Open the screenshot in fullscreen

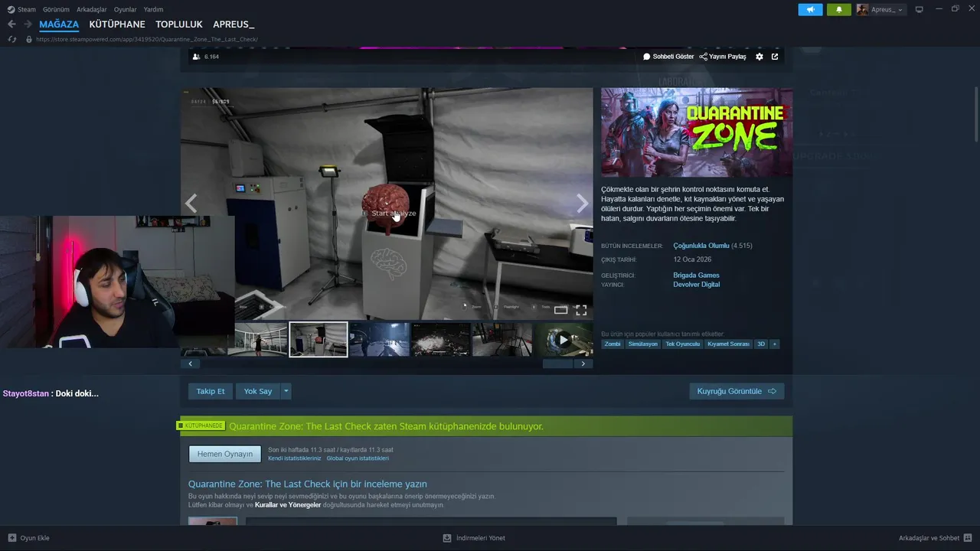pos(581,310)
